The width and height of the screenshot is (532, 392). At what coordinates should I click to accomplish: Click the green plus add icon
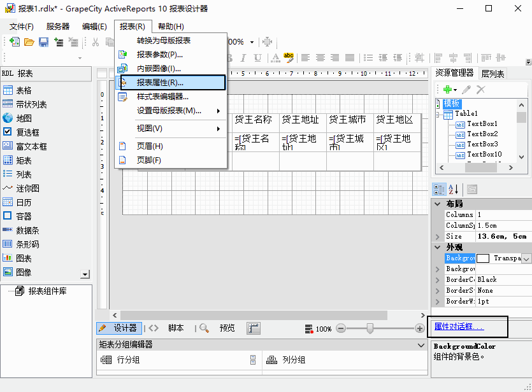[x=448, y=90]
